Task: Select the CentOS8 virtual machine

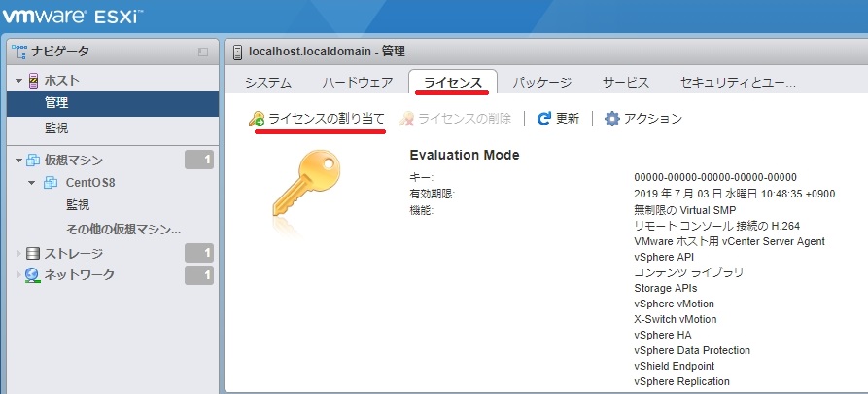Action: pyautogui.click(x=90, y=183)
